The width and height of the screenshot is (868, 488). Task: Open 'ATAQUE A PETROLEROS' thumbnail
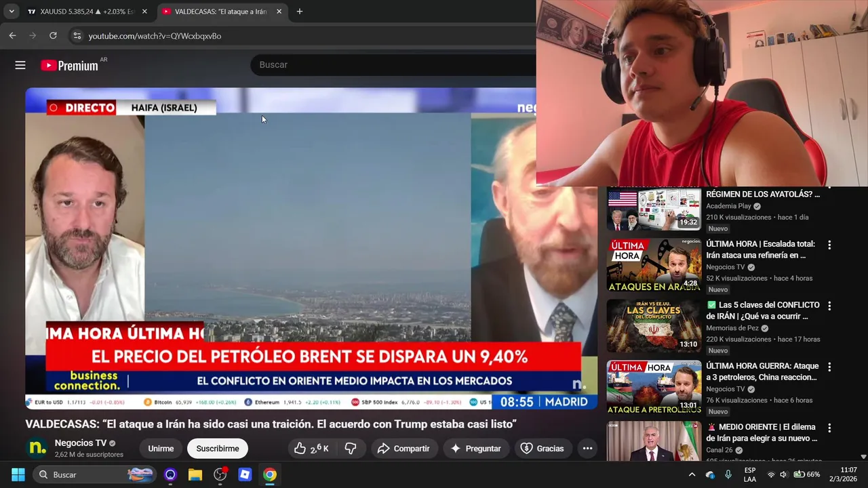point(654,387)
